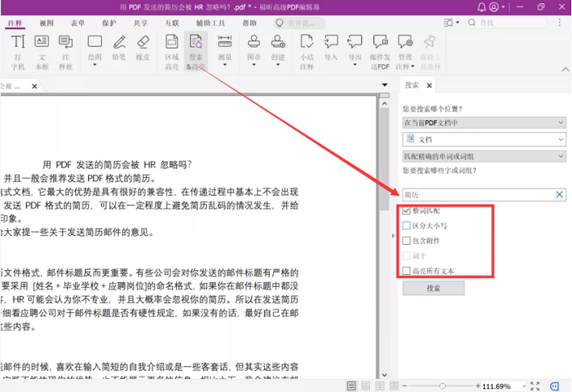Activate the Search & Highlight (搜索&高亮) tool

coord(196,52)
